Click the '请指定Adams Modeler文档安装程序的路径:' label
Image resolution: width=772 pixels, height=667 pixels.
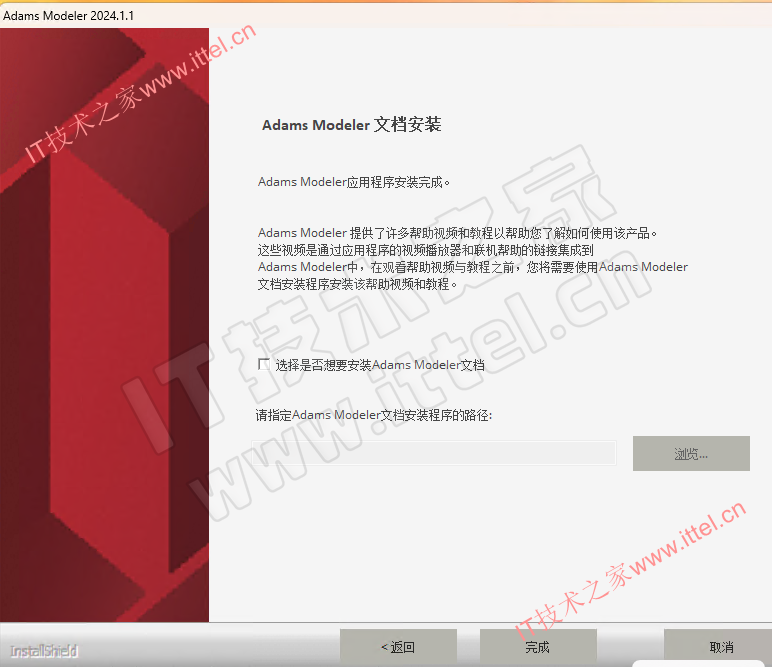(374, 415)
